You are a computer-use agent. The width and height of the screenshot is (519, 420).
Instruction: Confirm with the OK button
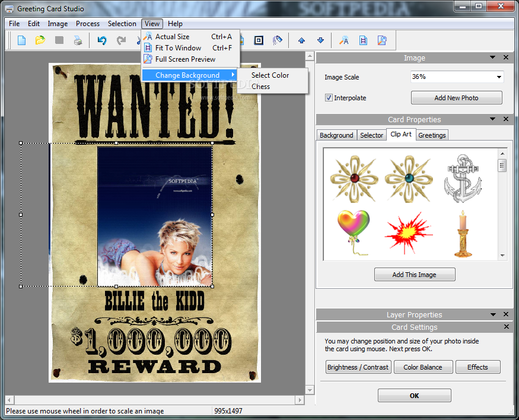[415, 396]
